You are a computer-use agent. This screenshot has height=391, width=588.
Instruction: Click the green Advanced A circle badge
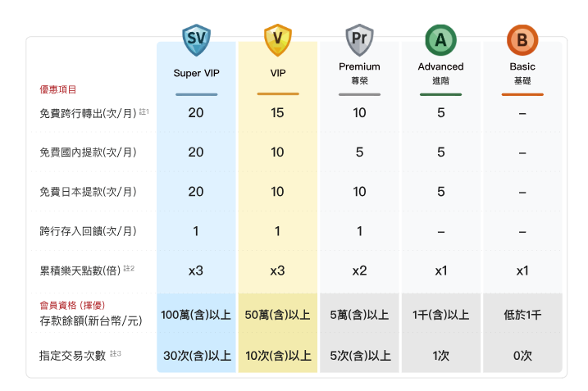[x=440, y=39]
